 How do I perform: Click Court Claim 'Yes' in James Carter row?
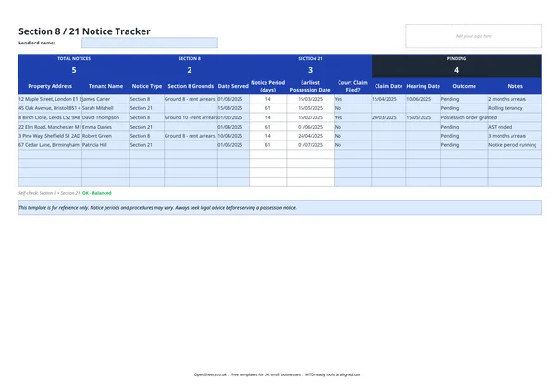353,99
